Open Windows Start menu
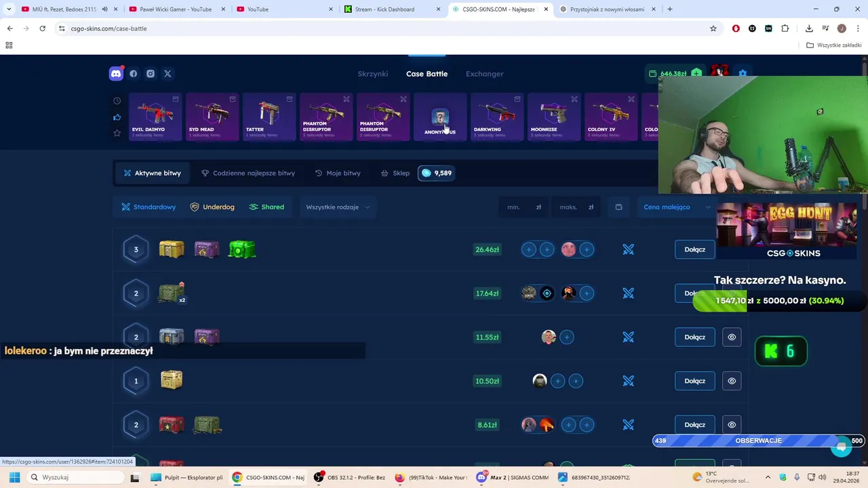 [x=14, y=477]
